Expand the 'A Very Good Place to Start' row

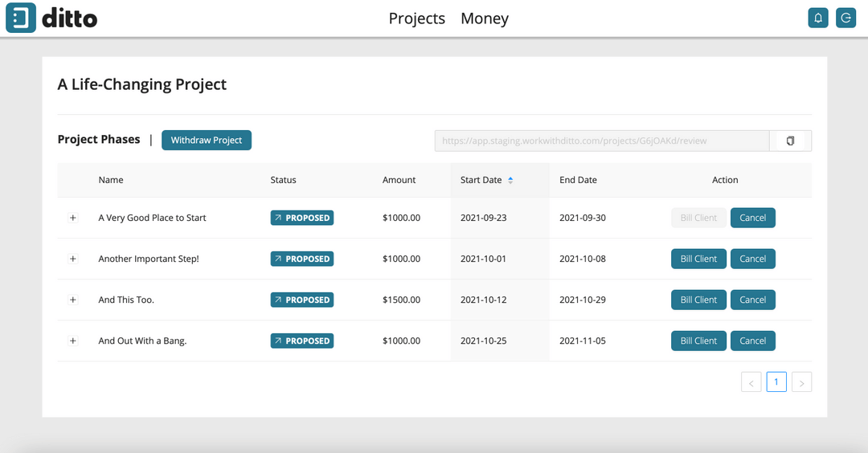(72, 218)
